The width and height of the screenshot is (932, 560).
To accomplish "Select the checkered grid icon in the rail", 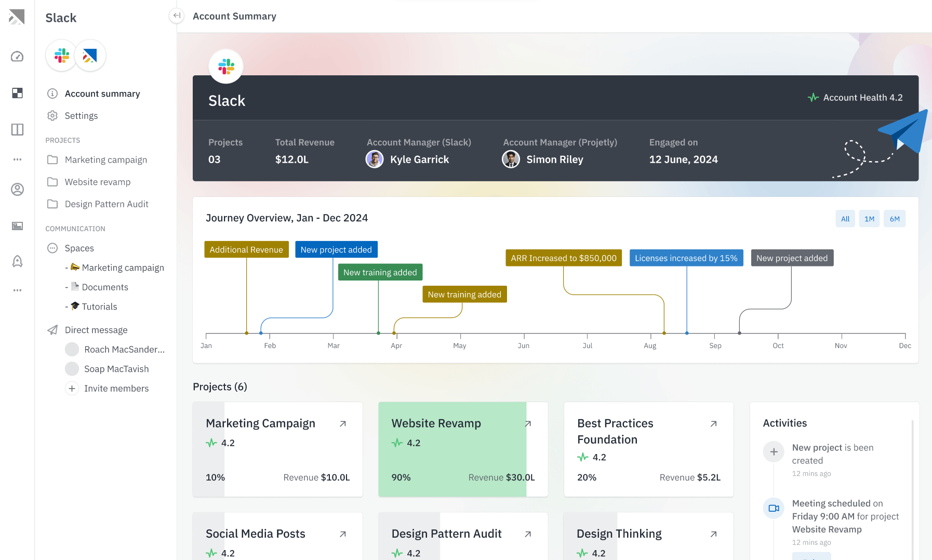I will (17, 93).
